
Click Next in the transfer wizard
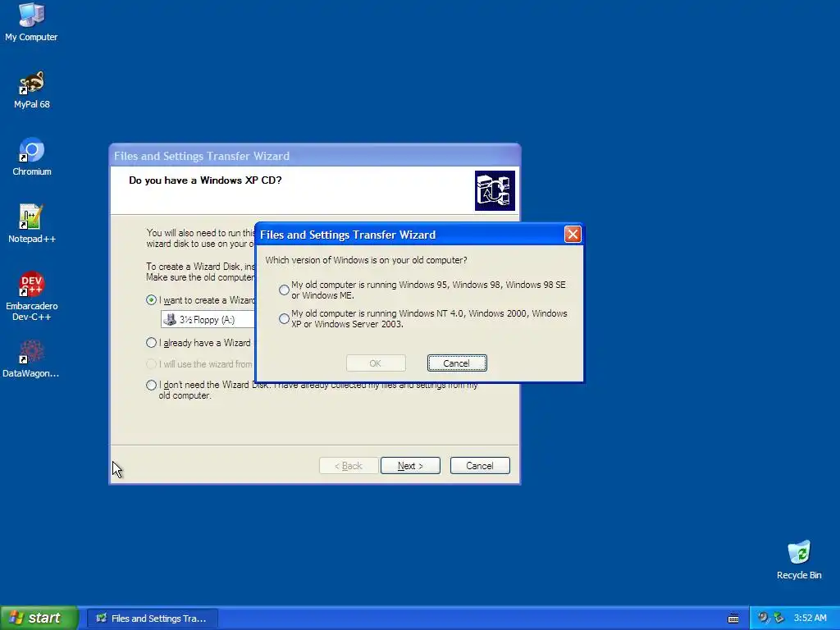[410, 466]
